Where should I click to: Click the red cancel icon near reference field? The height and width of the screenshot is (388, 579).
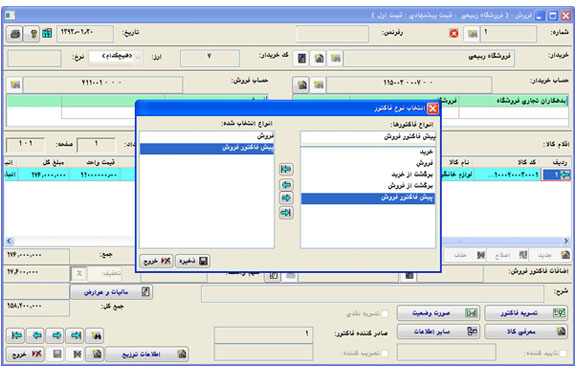[x=454, y=34]
